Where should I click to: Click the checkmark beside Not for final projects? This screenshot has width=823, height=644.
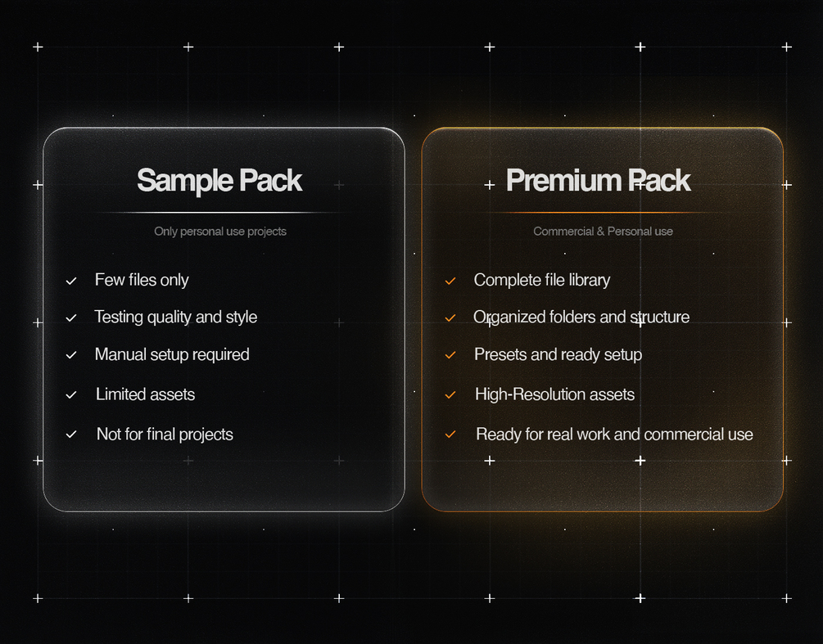point(71,435)
